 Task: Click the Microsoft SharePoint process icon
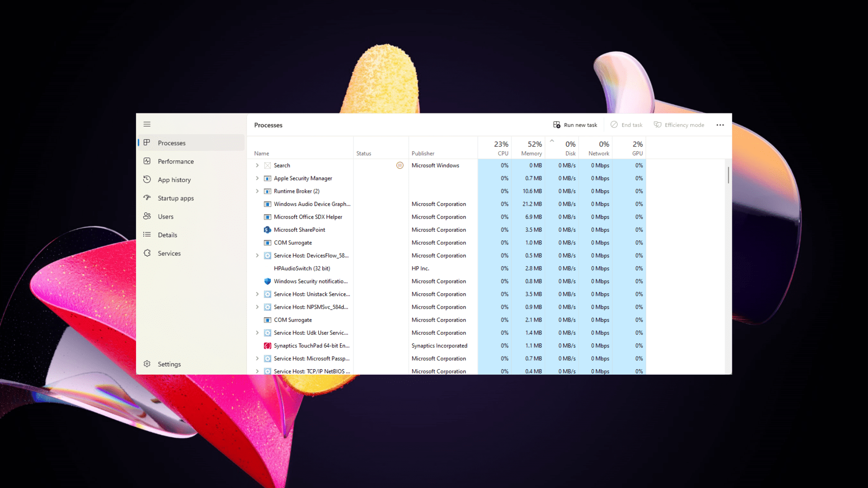coord(268,230)
